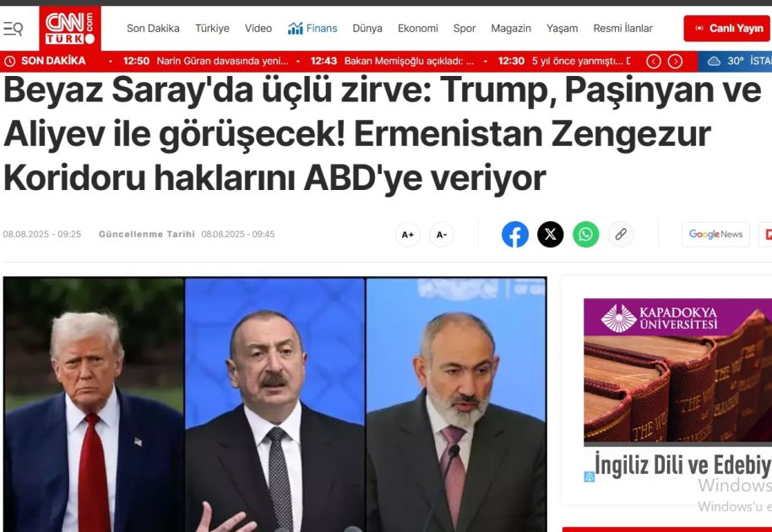The width and height of the screenshot is (772, 532).
Task: Follow on Google News button
Action: coord(715,234)
